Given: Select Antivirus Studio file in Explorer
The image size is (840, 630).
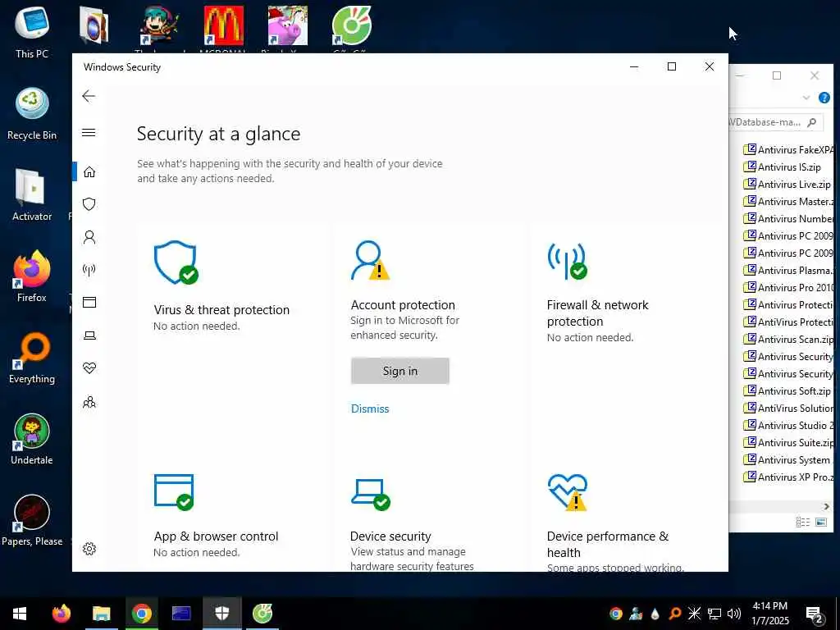Looking at the screenshot, I should 788,426.
